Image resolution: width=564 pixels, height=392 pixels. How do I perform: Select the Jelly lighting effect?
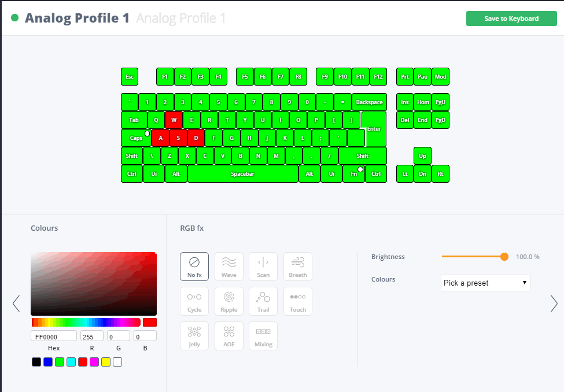194,336
